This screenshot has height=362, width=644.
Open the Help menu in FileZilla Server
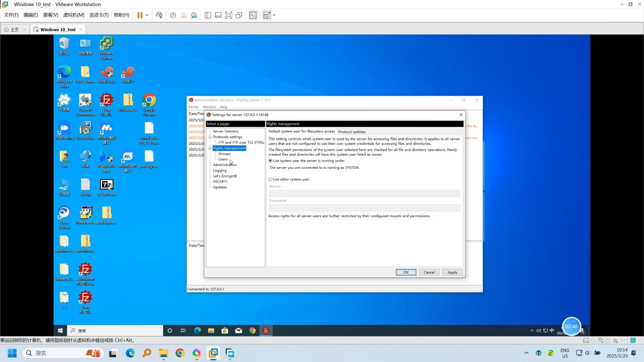(x=223, y=107)
